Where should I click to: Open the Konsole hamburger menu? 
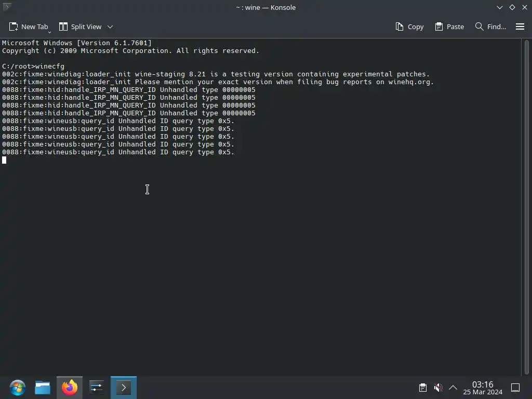520,26
